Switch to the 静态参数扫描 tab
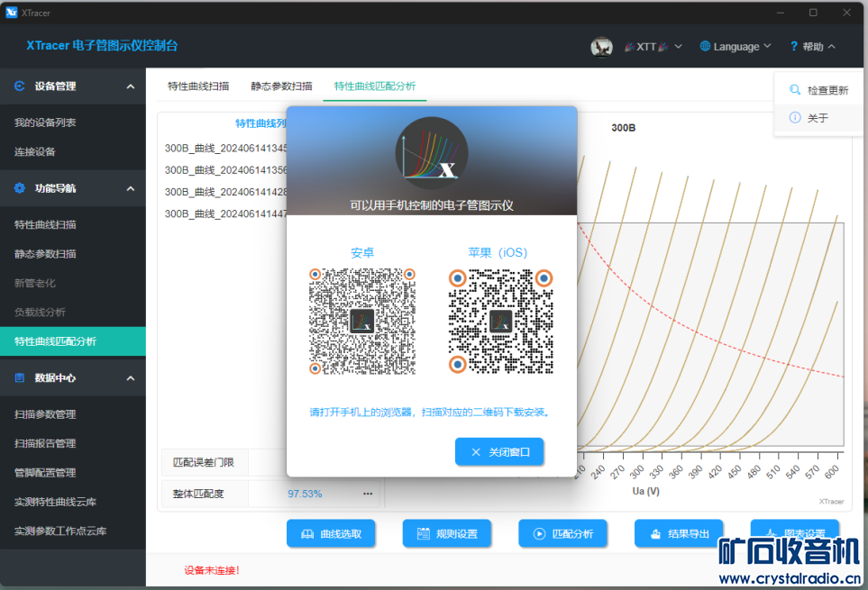 click(281, 86)
